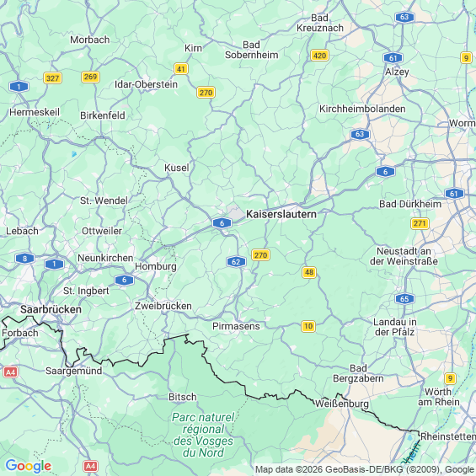Click the B420 road shield
The height and width of the screenshot is (476, 476).
[319, 56]
